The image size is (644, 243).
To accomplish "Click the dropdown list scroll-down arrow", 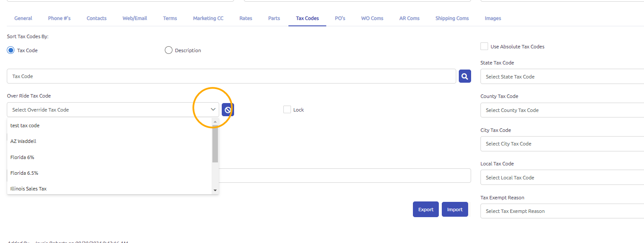I will [215, 190].
